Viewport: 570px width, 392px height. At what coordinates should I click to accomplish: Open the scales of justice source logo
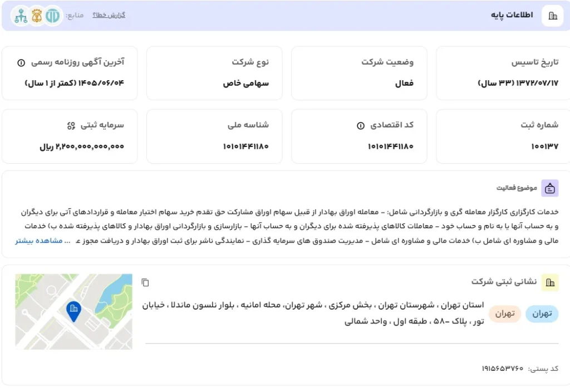[x=21, y=16]
